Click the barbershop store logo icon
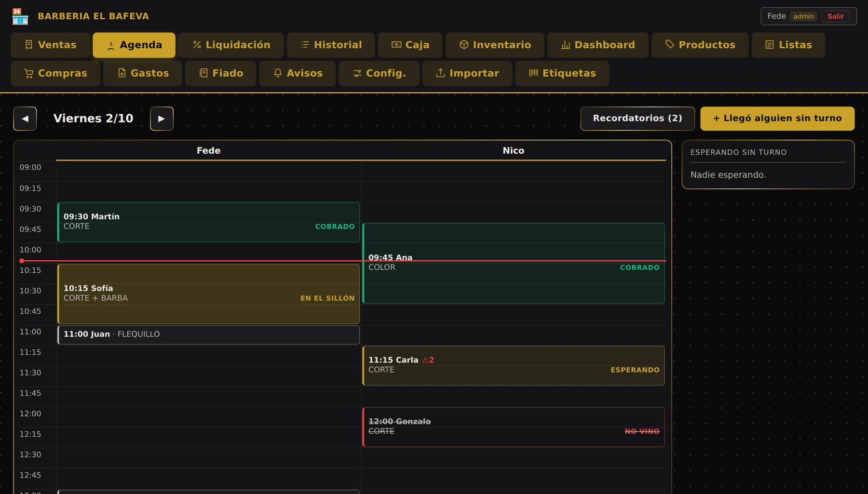The width and height of the screenshot is (868, 494). 20,16
